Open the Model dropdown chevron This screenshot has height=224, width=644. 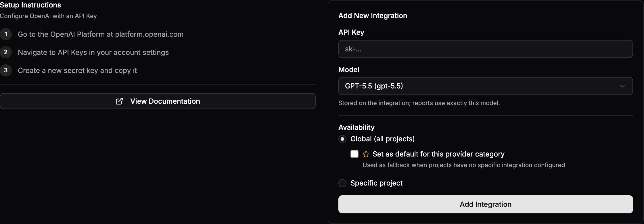(622, 86)
